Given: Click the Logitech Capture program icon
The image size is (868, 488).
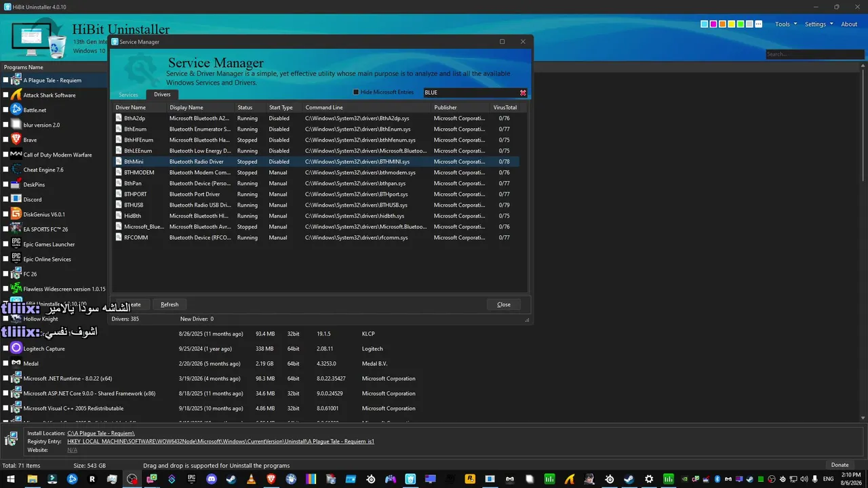Looking at the screenshot, I should tap(16, 348).
